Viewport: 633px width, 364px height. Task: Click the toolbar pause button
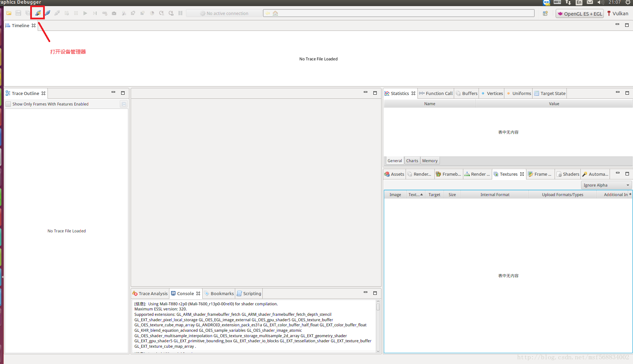coord(76,13)
